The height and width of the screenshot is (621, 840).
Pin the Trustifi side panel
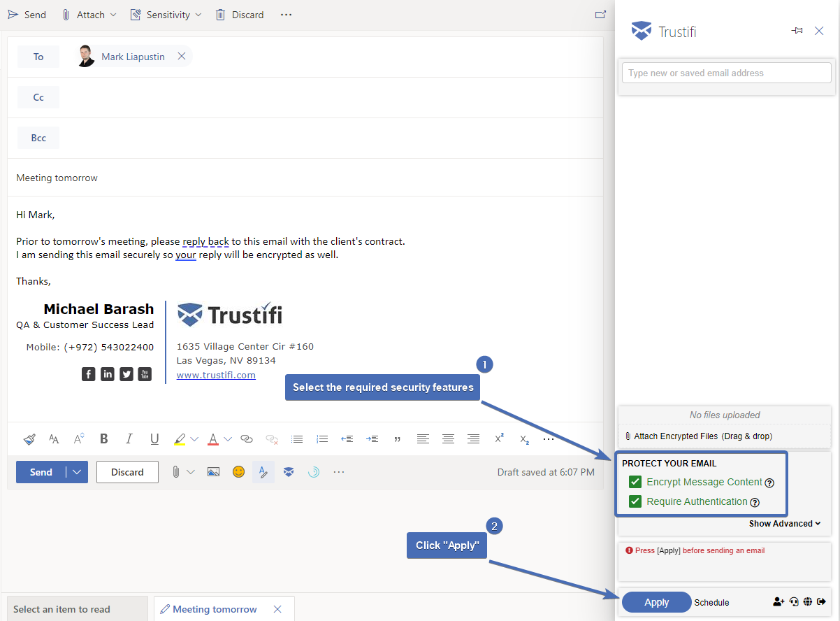pos(797,31)
